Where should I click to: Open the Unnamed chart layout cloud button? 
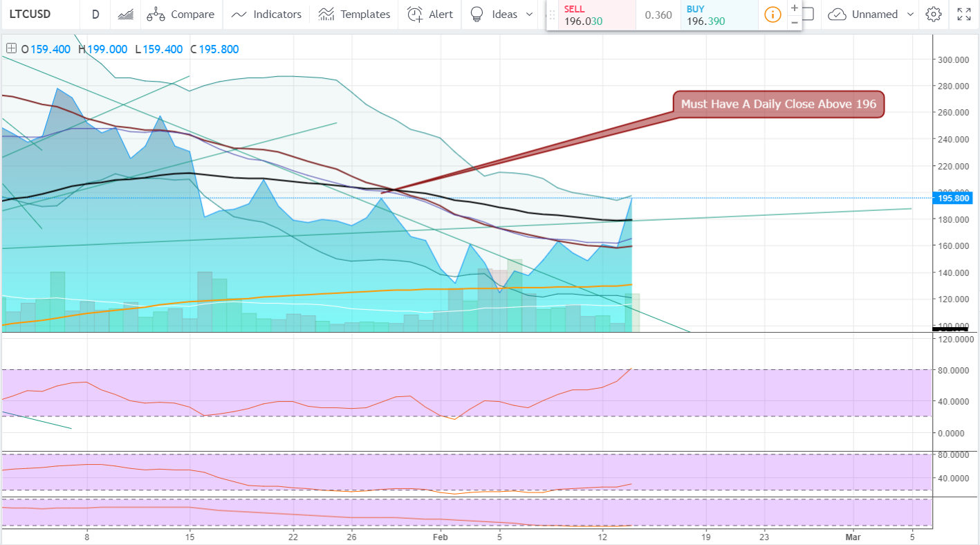862,14
